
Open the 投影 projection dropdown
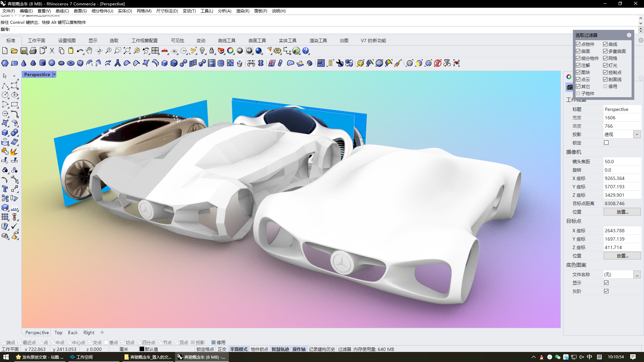pyautogui.click(x=637, y=134)
